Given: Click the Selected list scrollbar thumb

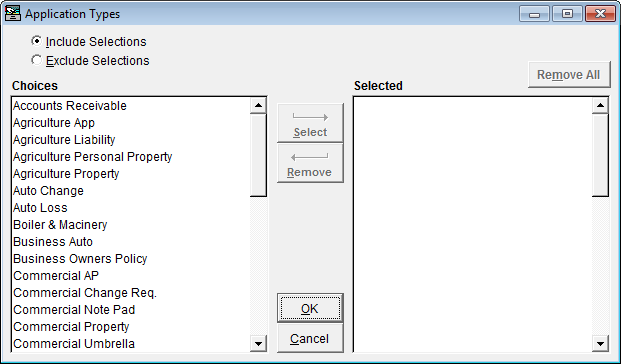Looking at the screenshot, I should pyautogui.click(x=600, y=155).
